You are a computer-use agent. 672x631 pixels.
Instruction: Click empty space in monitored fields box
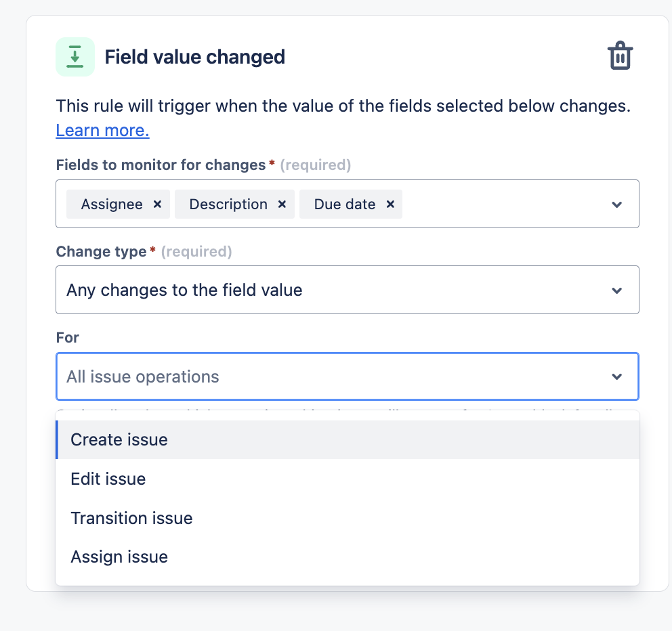(x=501, y=204)
